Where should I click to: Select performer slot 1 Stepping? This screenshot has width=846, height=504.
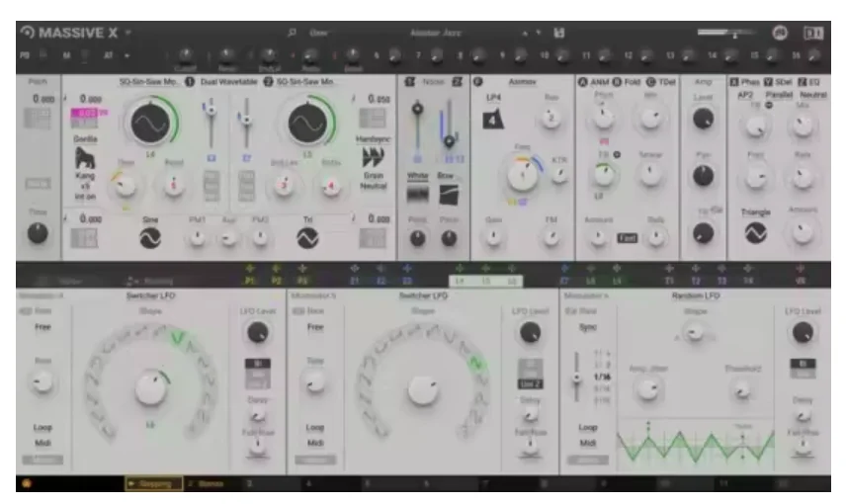point(153,483)
